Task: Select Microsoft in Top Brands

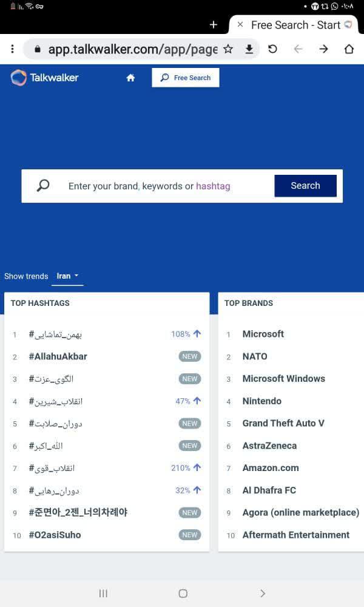Action: click(263, 334)
